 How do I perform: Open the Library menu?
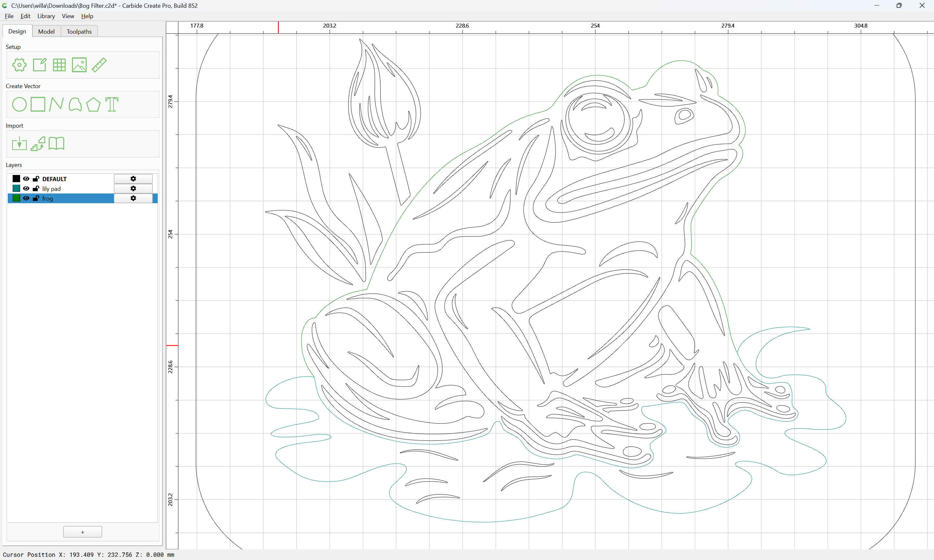click(x=46, y=16)
